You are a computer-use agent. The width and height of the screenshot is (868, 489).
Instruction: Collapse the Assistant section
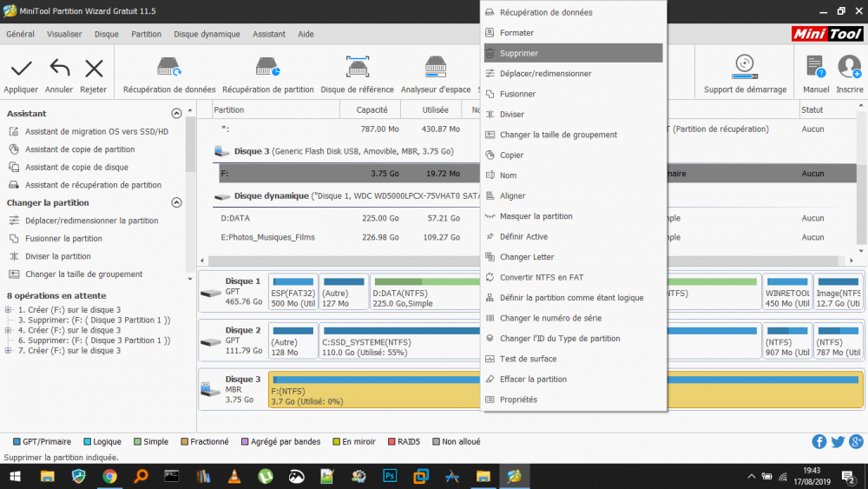176,114
